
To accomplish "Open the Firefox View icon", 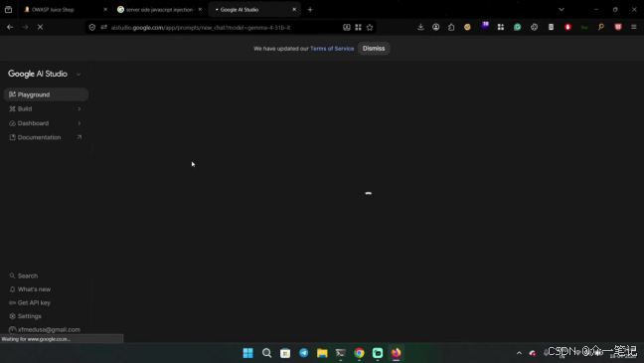I will click(x=8, y=10).
